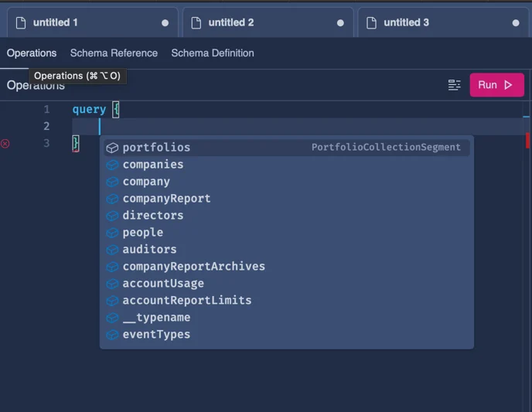Screen dimensions: 532x412
Task: Click file icon of untitled 3 tab
Action: pos(371,22)
